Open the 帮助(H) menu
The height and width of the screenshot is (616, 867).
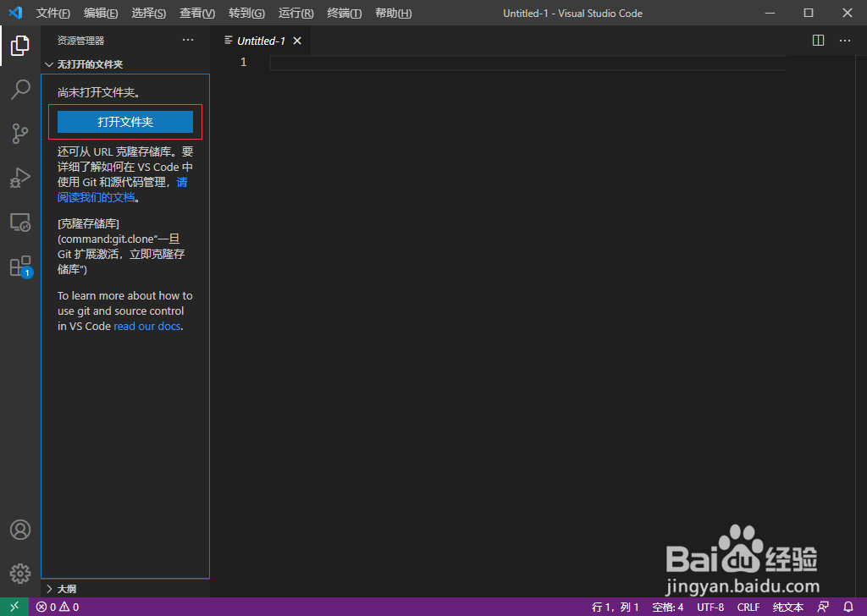click(x=394, y=13)
